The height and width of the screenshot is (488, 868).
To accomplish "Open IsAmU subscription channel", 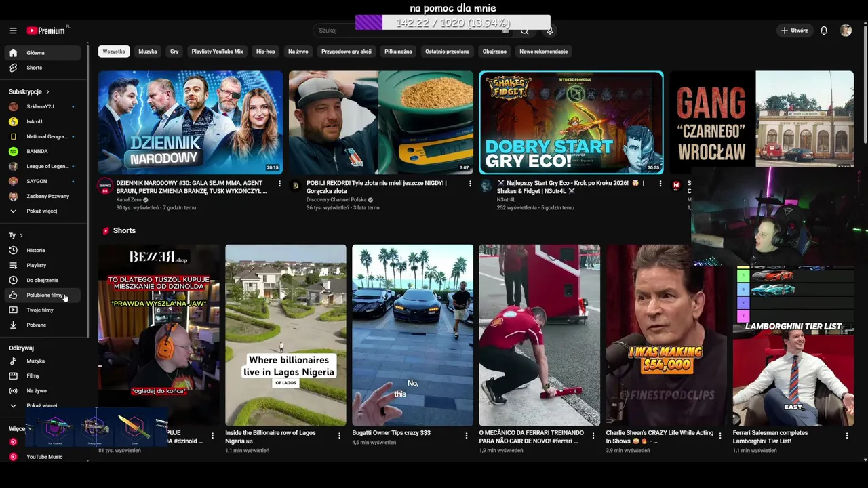I will 42,121.
